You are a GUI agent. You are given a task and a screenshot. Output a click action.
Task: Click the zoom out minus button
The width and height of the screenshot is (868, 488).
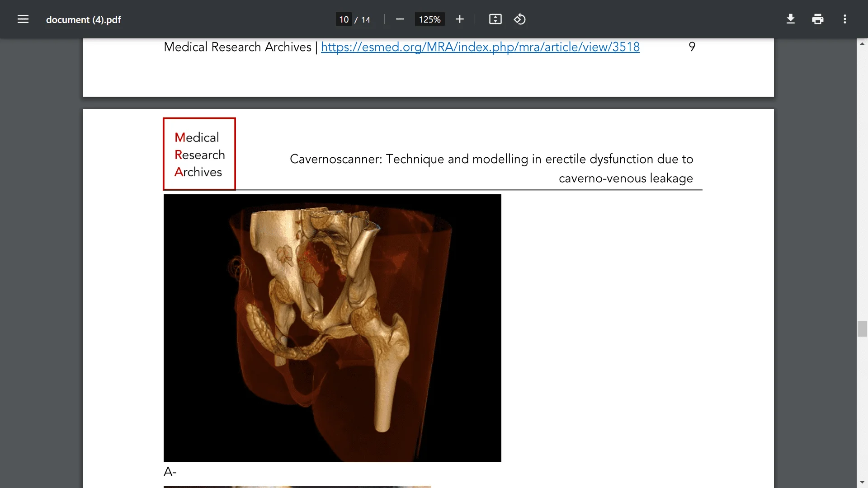point(400,19)
